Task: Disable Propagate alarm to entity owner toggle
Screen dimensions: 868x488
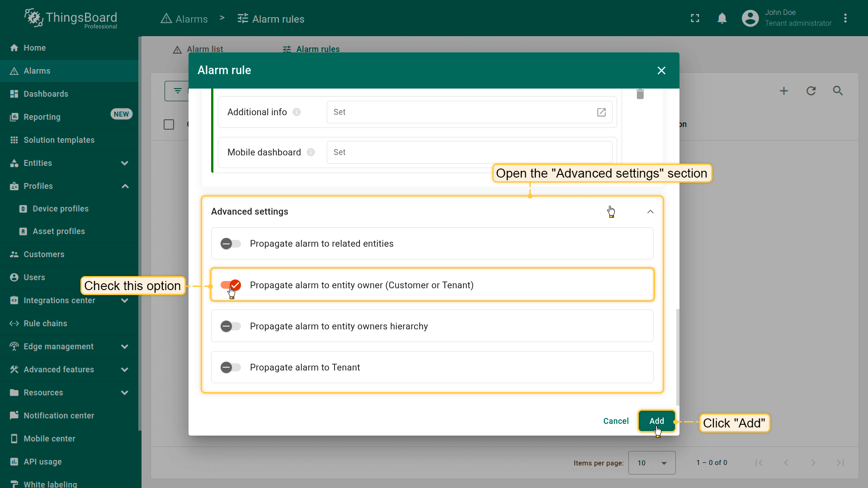Action: click(x=231, y=285)
